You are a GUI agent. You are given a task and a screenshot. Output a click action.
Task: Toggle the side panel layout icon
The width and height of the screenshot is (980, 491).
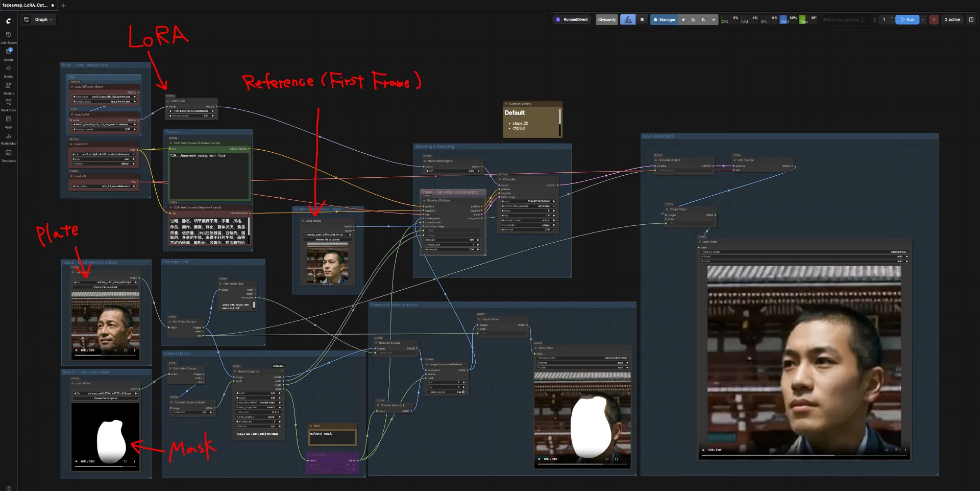[x=971, y=19]
